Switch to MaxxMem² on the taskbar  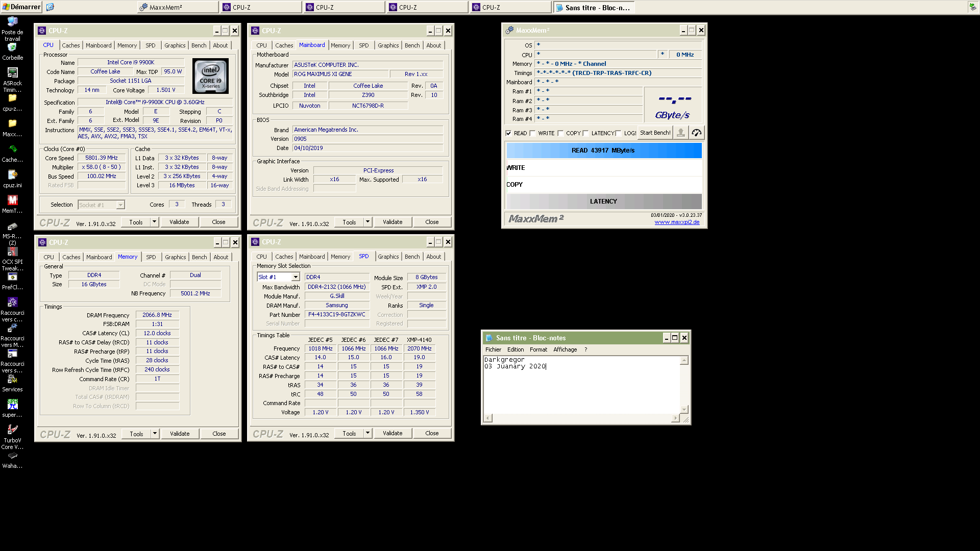[178, 7]
